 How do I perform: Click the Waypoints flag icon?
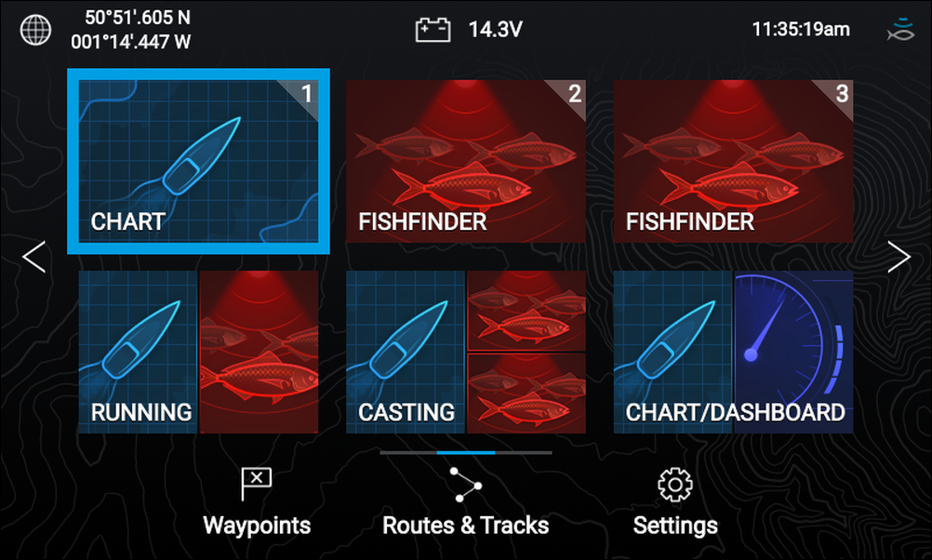point(256,484)
